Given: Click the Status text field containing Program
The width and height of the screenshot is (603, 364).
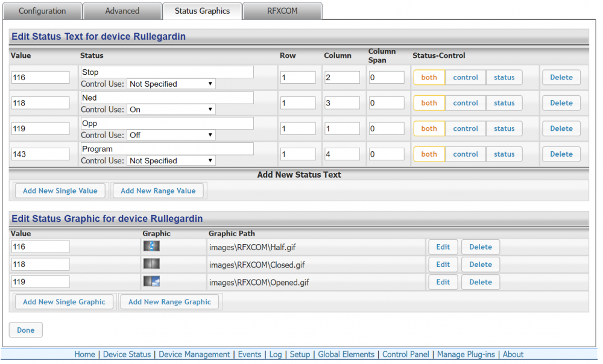Looking at the screenshot, I should (x=167, y=149).
